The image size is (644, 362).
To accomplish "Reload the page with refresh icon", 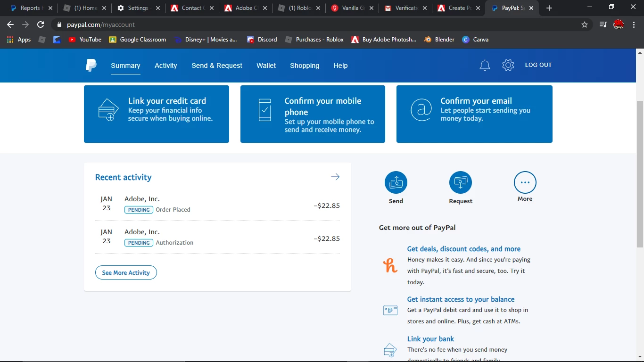I will pyautogui.click(x=41, y=25).
